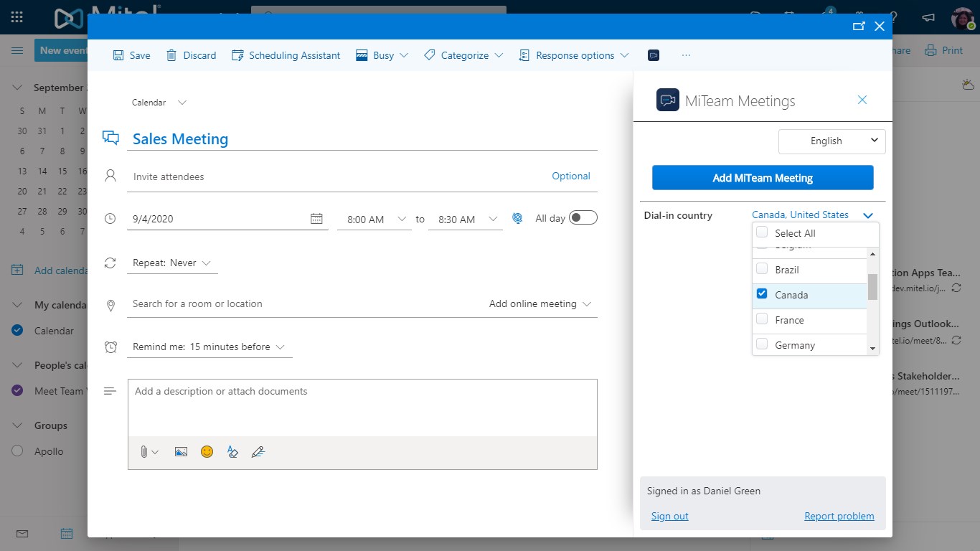Click the Sales Meeting title field
Viewport: 980px width, 551px height.
pyautogui.click(x=362, y=139)
